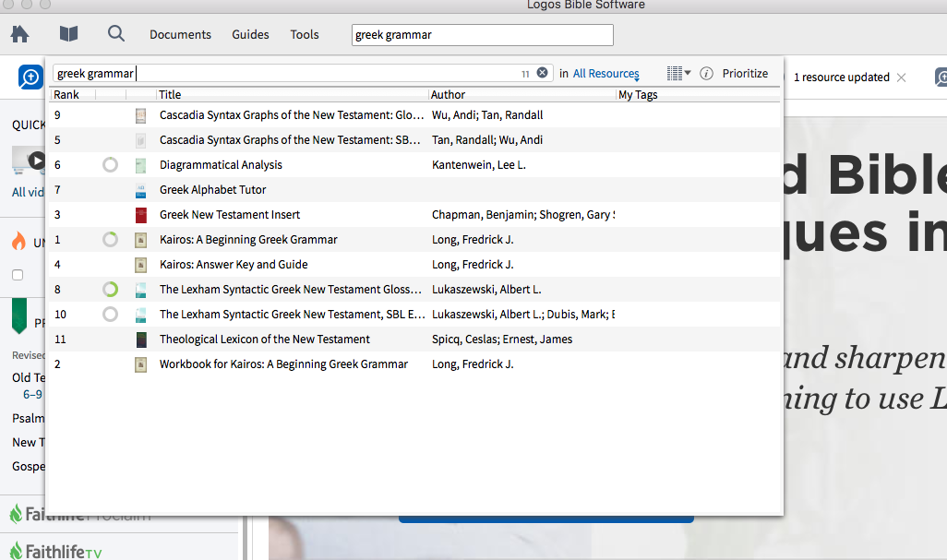
Task: Click book cover of Cascadia Syntax Graphs SB…
Action: [x=140, y=140]
